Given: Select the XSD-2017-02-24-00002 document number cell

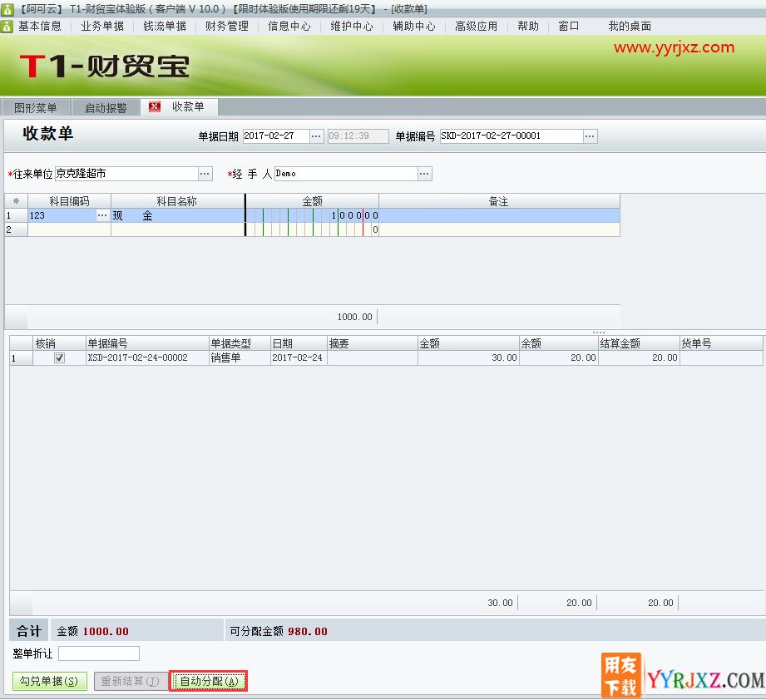Looking at the screenshot, I should (x=147, y=357).
